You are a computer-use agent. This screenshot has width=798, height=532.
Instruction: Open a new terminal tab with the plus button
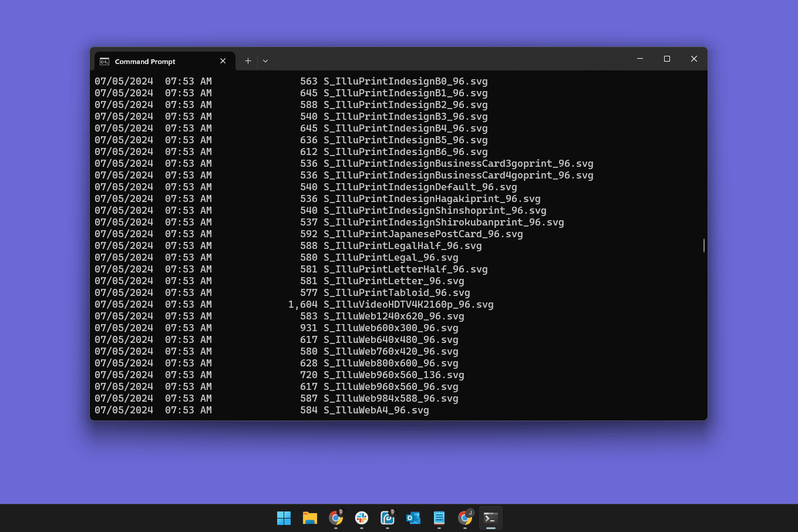(x=248, y=60)
